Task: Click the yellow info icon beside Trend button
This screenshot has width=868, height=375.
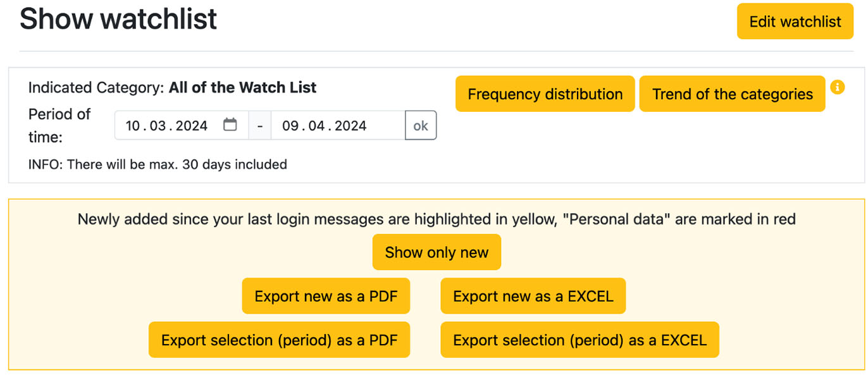Action: [x=837, y=87]
